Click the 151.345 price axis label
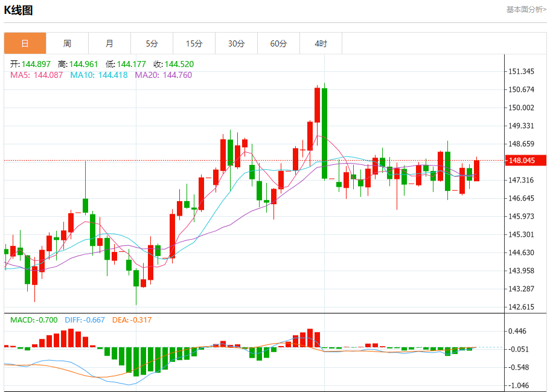This screenshot has width=550, height=392. tap(521, 72)
